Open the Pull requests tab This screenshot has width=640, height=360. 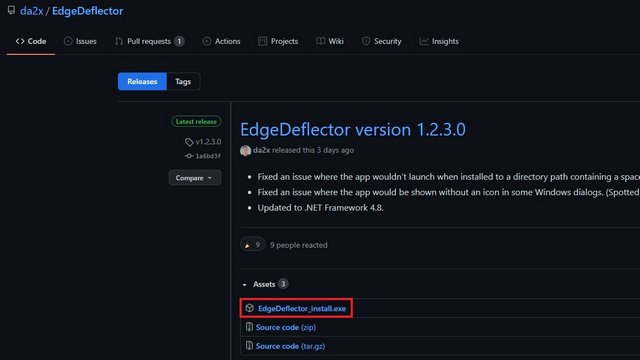[149, 41]
